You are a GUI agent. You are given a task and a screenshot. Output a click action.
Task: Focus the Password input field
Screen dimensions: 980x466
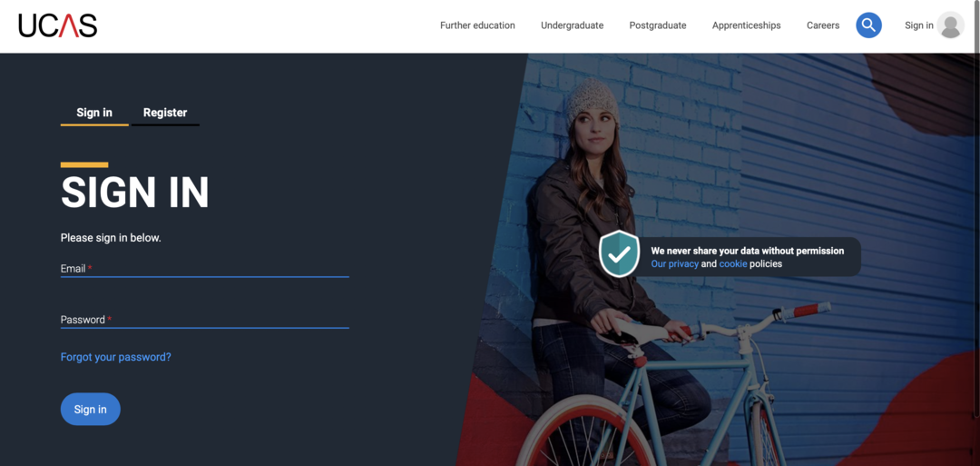tap(204, 321)
